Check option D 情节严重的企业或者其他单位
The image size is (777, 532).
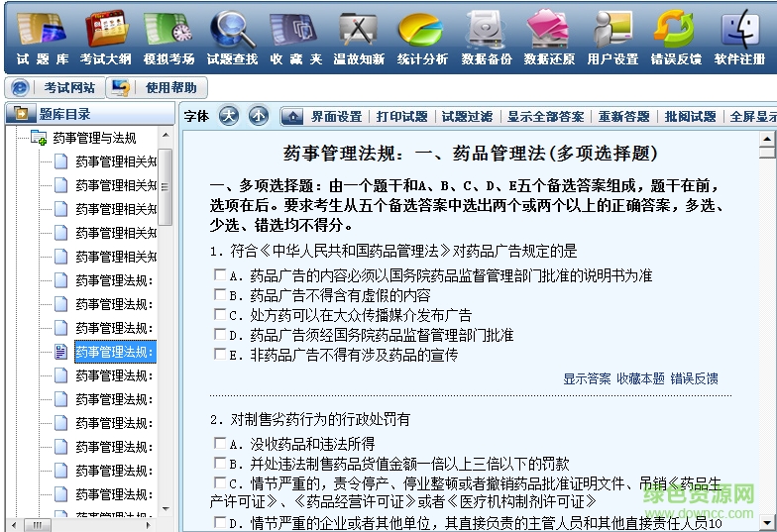pos(220,521)
